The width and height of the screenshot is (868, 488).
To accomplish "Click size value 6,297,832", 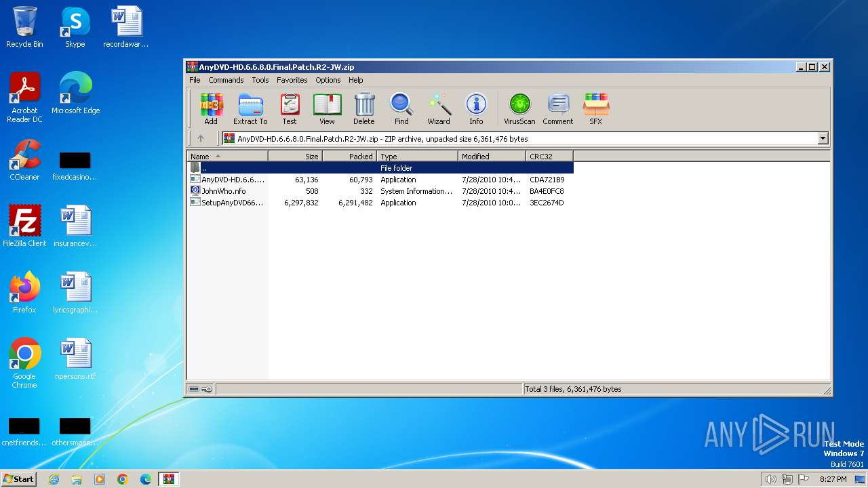I will coord(301,203).
